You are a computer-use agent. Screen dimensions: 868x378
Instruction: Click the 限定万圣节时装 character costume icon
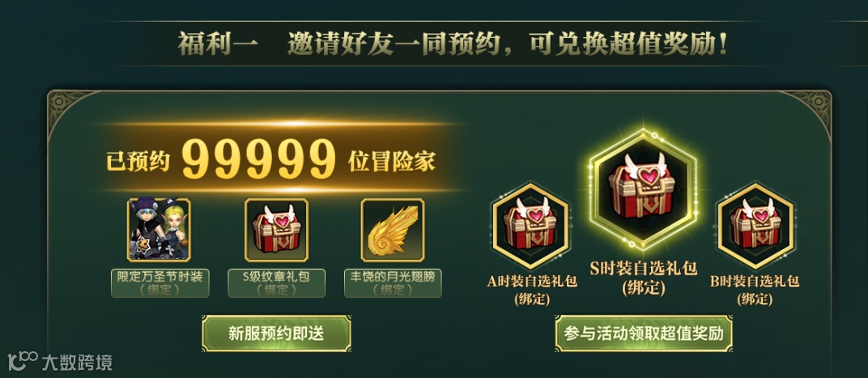[x=159, y=230]
